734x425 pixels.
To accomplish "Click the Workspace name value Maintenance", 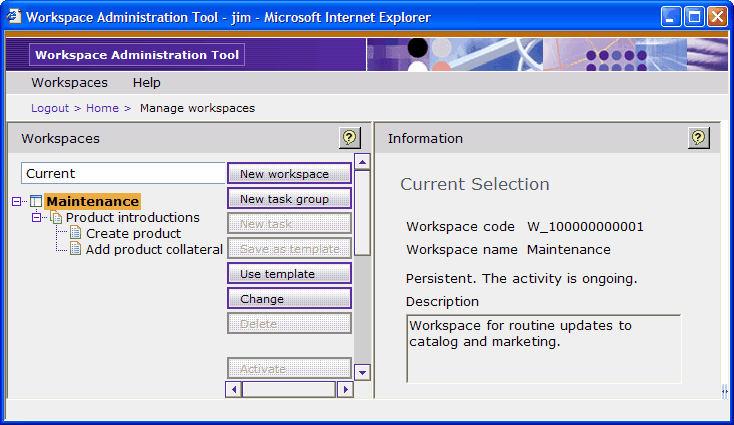I will pyautogui.click(x=569, y=249).
